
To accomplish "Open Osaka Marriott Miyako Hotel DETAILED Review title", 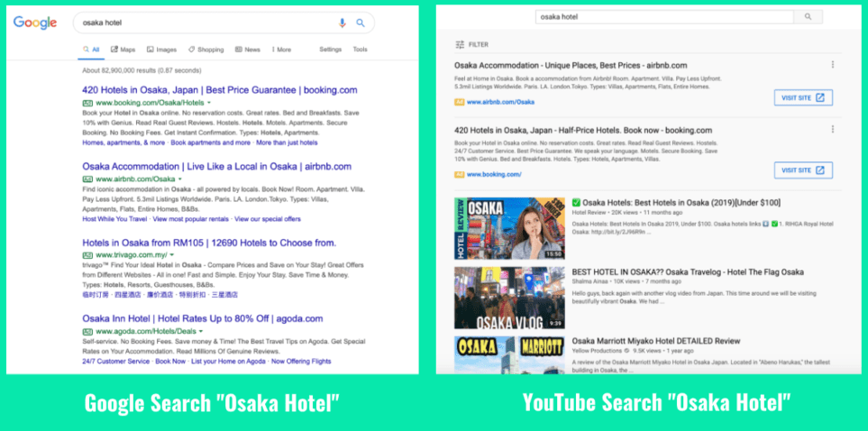I will 656,341.
